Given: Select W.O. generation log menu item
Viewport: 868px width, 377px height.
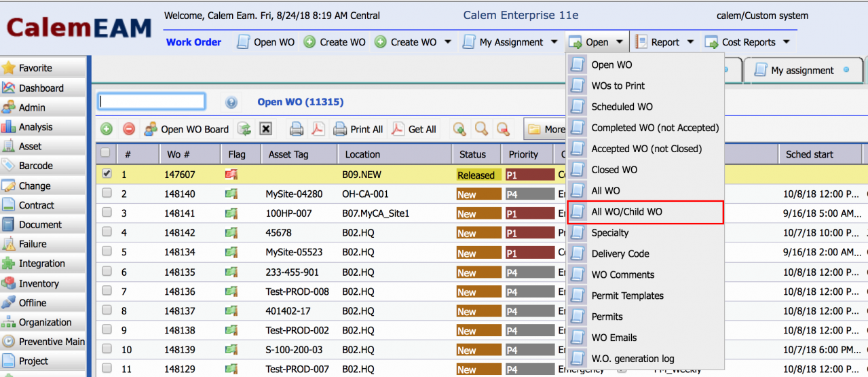Looking at the screenshot, I should tap(645, 359).
